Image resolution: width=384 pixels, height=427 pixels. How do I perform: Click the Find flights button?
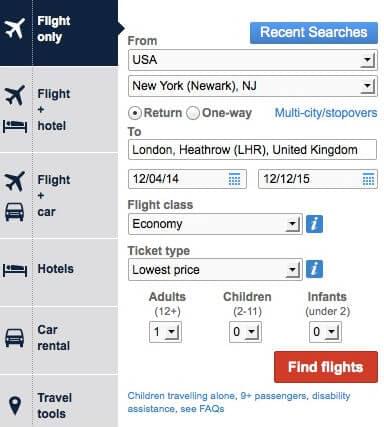(326, 367)
